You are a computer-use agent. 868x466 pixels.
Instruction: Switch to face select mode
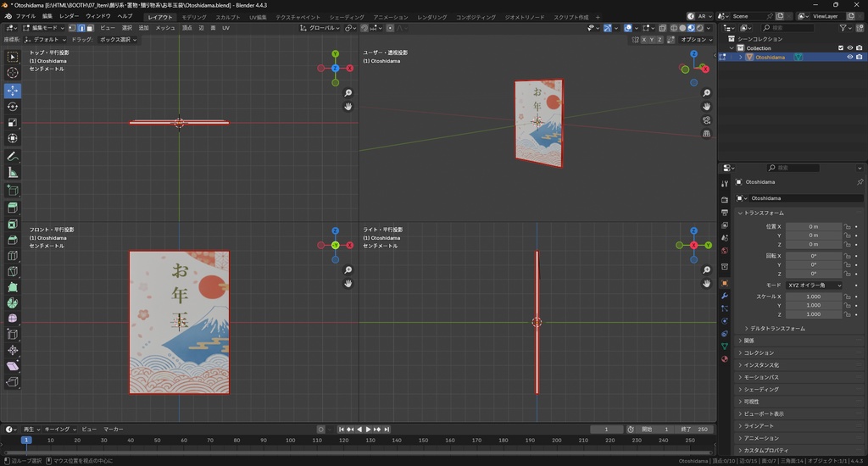pos(90,28)
